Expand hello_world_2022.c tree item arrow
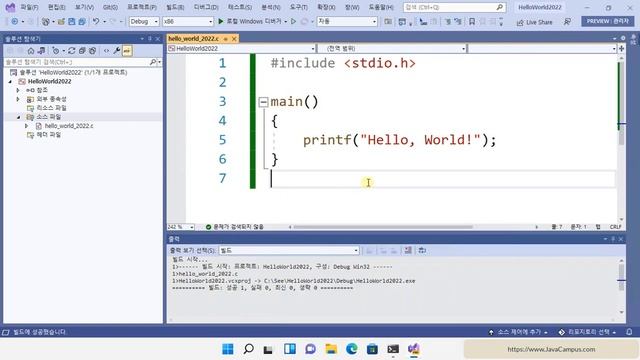This screenshot has height=360, width=640. click(x=27, y=126)
